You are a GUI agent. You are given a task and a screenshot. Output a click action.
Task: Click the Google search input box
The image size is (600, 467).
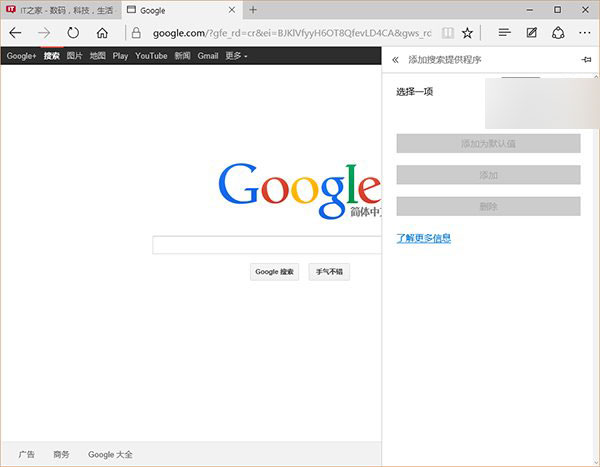(x=266, y=245)
